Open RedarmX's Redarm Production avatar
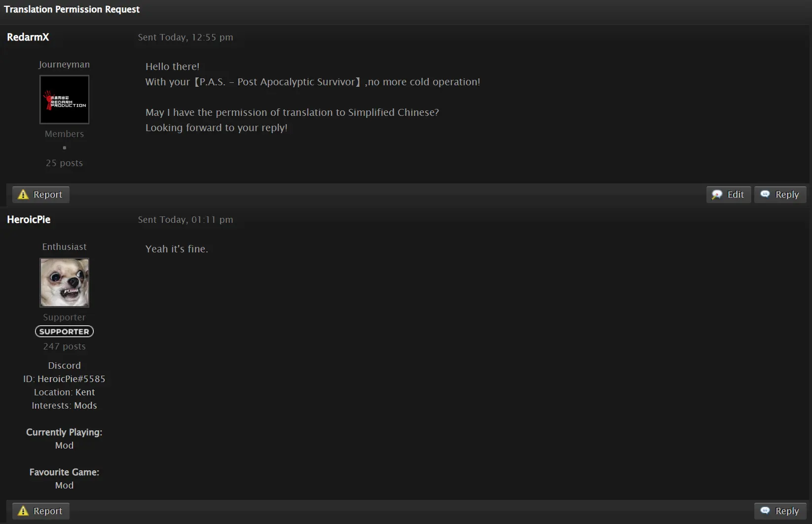This screenshot has width=812, height=524. [64, 100]
